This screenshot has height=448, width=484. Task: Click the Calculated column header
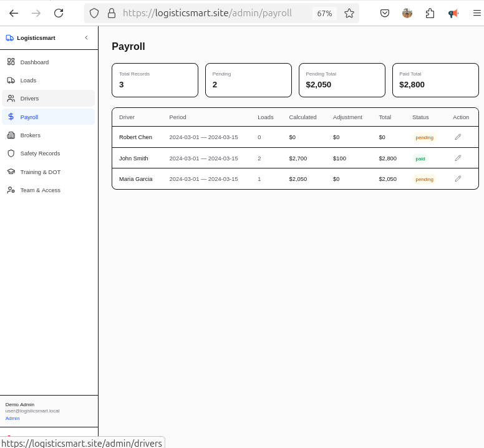click(x=302, y=117)
